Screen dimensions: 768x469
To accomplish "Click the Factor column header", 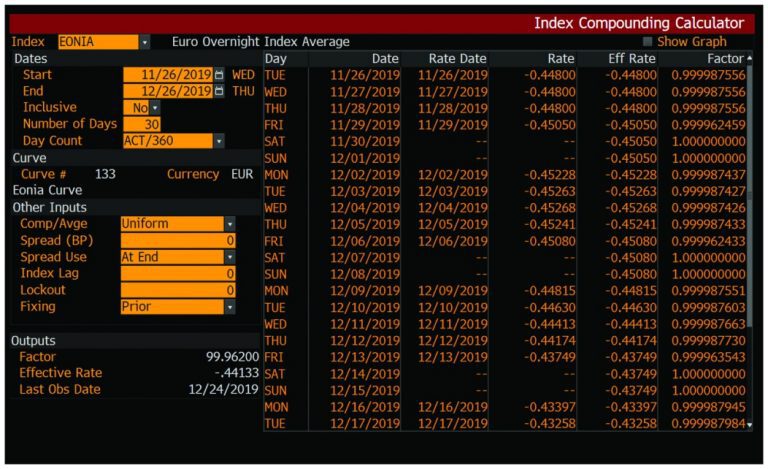I will click(x=725, y=59).
